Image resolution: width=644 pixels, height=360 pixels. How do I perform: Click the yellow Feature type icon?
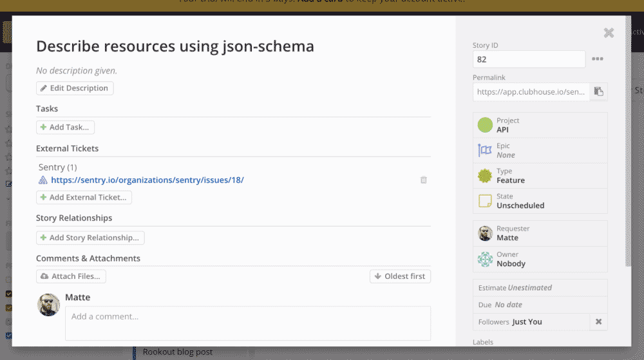485,176
